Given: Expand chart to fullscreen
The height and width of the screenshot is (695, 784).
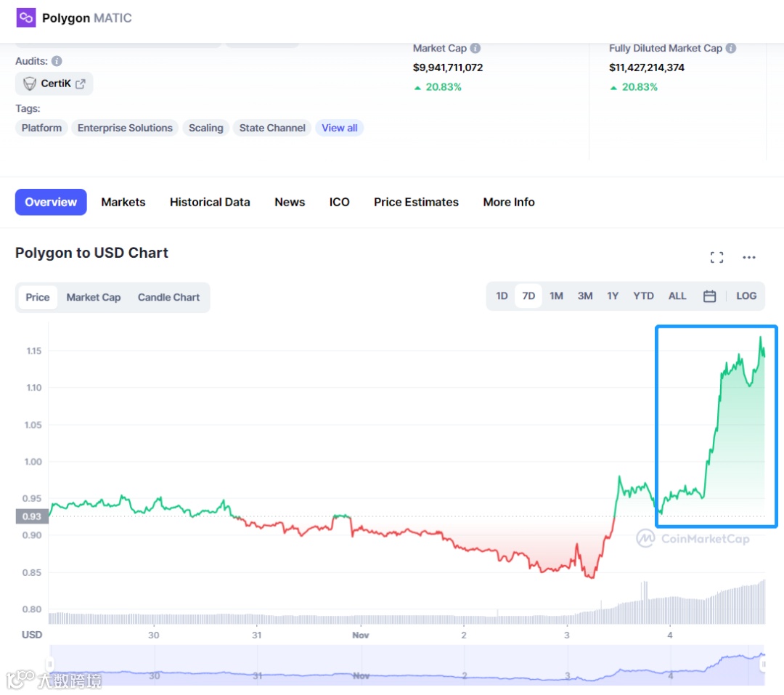Looking at the screenshot, I should pos(716,257).
